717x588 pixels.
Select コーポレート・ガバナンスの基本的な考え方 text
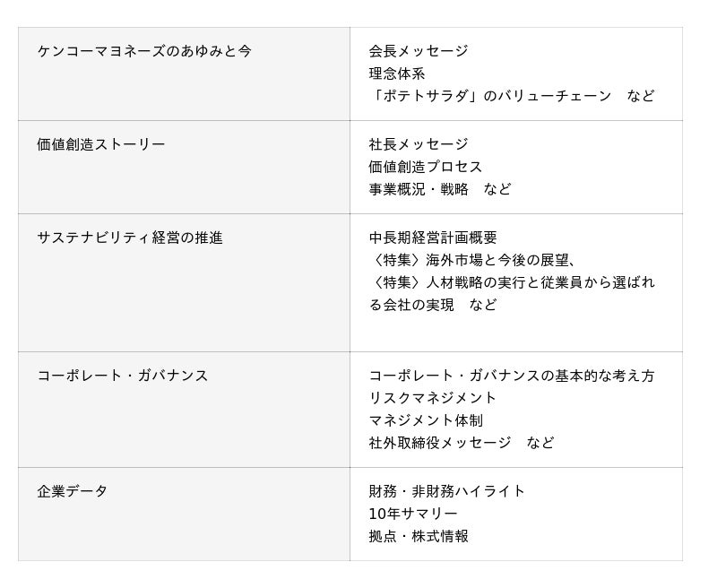[512, 376]
